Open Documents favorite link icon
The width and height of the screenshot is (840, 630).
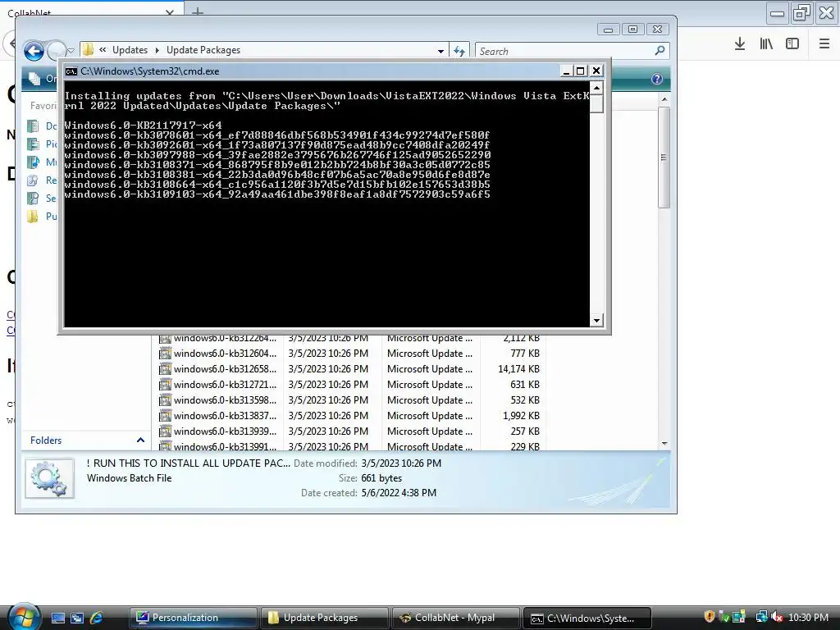tap(33, 126)
